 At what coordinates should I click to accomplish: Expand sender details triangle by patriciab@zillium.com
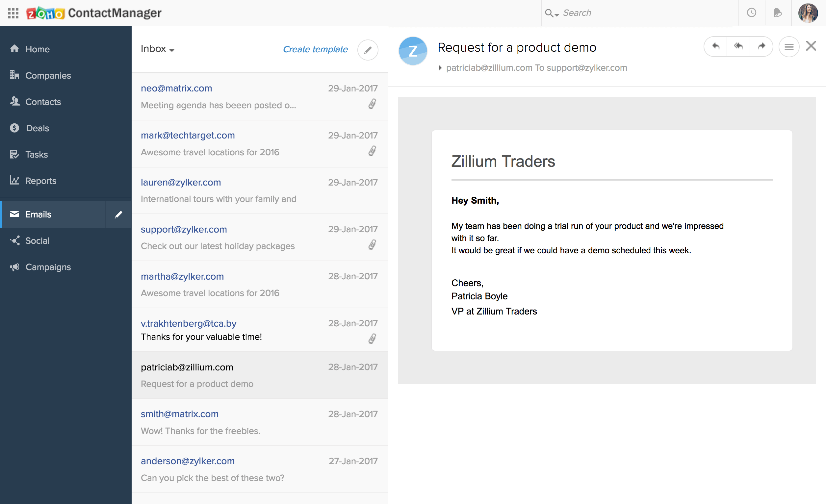[x=440, y=68]
